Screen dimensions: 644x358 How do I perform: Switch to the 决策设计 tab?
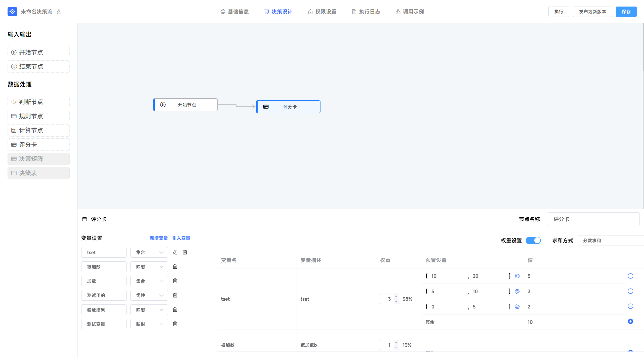coord(278,12)
